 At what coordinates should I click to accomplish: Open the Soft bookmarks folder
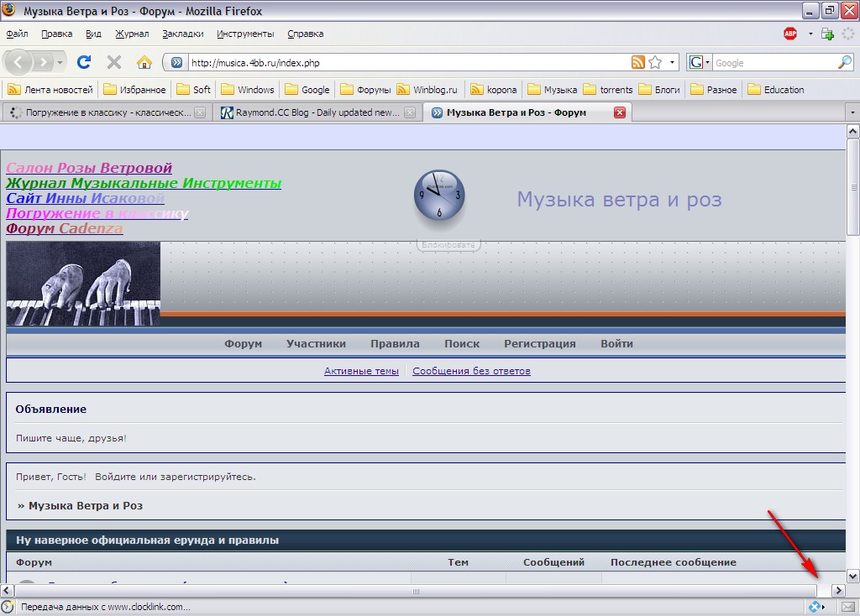[x=194, y=89]
